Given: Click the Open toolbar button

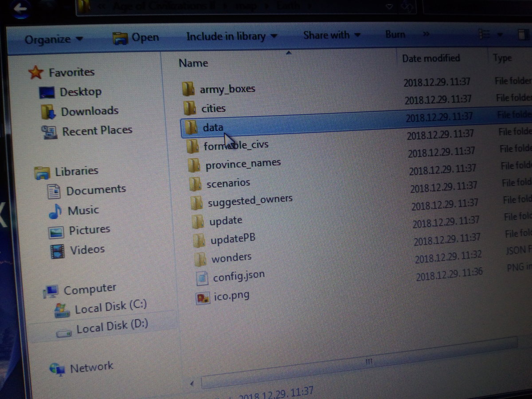Looking at the screenshot, I should coord(136,38).
